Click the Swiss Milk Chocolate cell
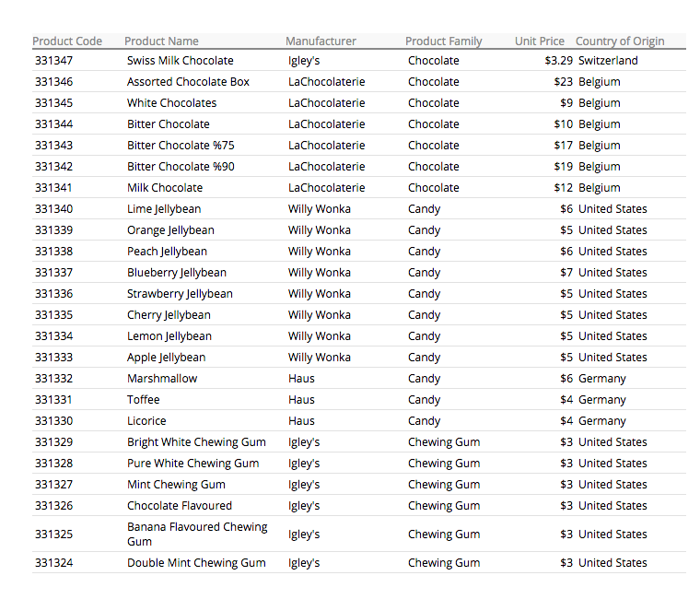The width and height of the screenshot is (700, 611). click(181, 60)
